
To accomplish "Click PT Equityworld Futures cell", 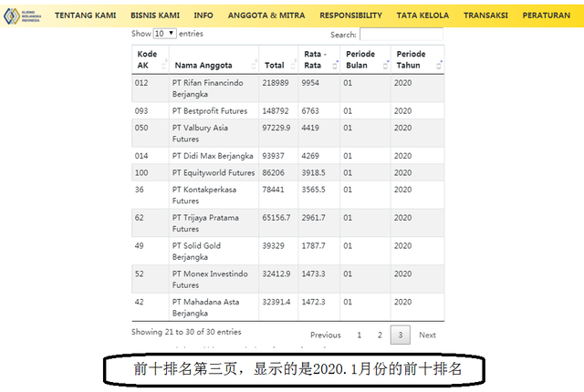I will tap(214, 172).
